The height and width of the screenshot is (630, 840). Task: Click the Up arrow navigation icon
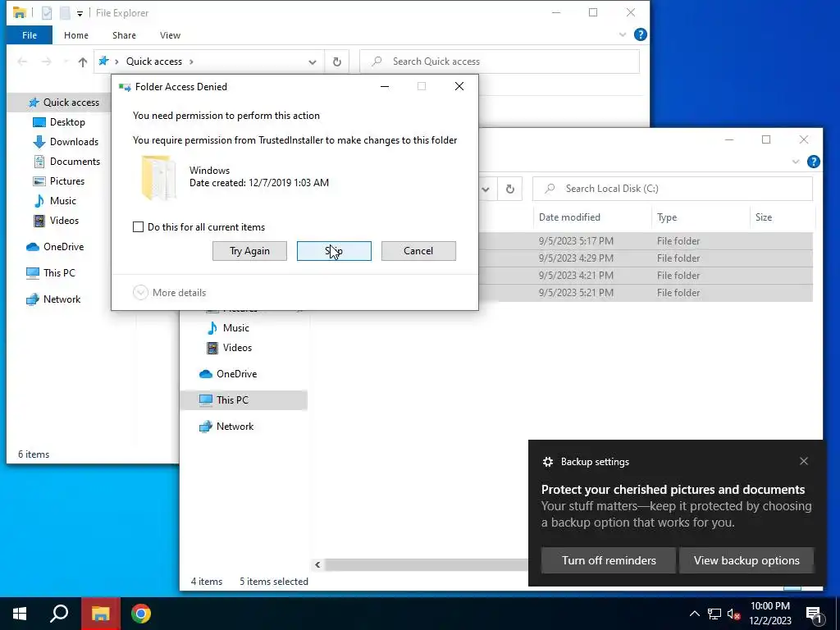tap(83, 62)
